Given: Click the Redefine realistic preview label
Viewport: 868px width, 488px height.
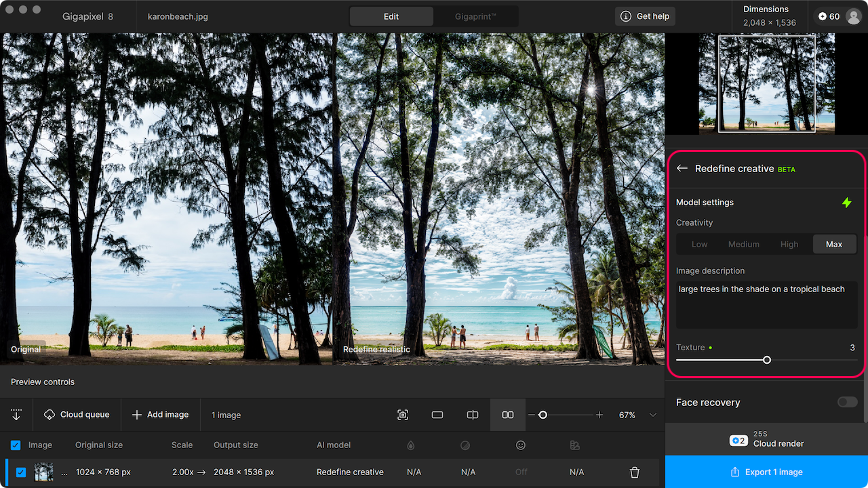Looking at the screenshot, I should 376,349.
